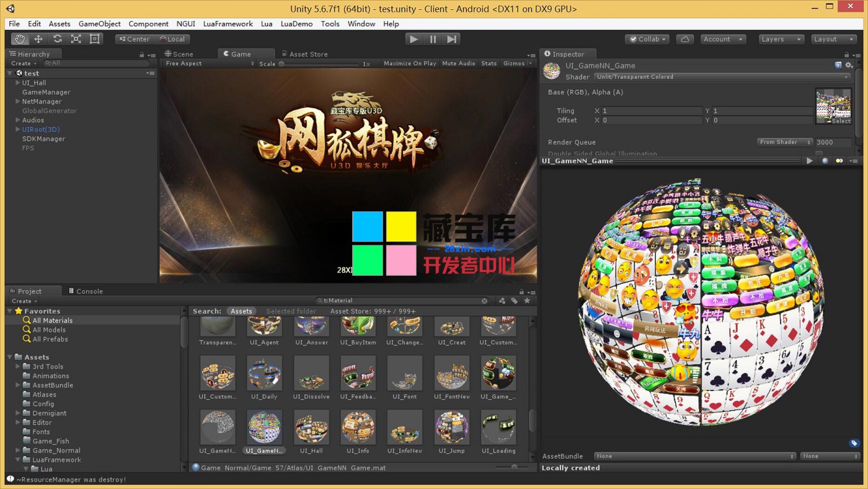The width and height of the screenshot is (868, 489).
Task: Open the Layers dropdown
Action: (x=781, y=39)
